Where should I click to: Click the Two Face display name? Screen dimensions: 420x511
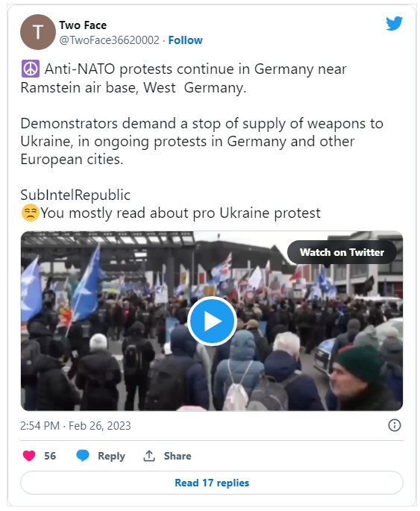click(83, 25)
